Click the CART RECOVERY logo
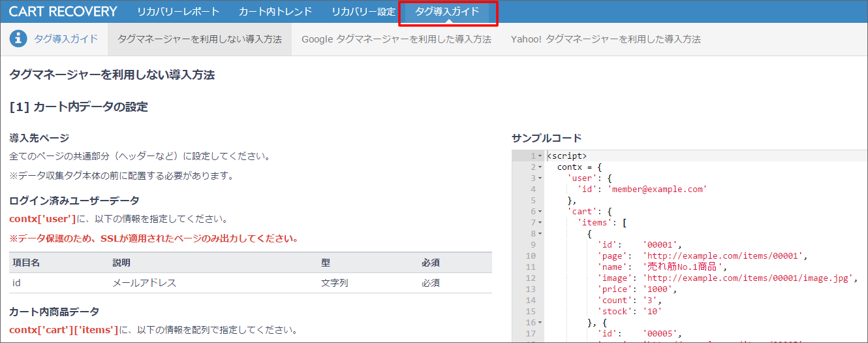The image size is (868, 343). (x=63, y=12)
